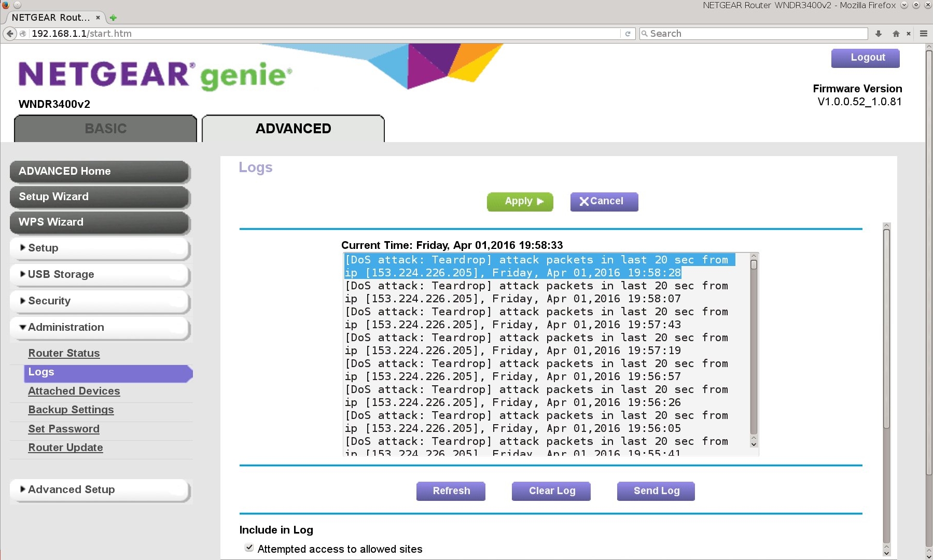Click the Include in Log heading
The width and height of the screenshot is (933, 560).
(x=276, y=530)
